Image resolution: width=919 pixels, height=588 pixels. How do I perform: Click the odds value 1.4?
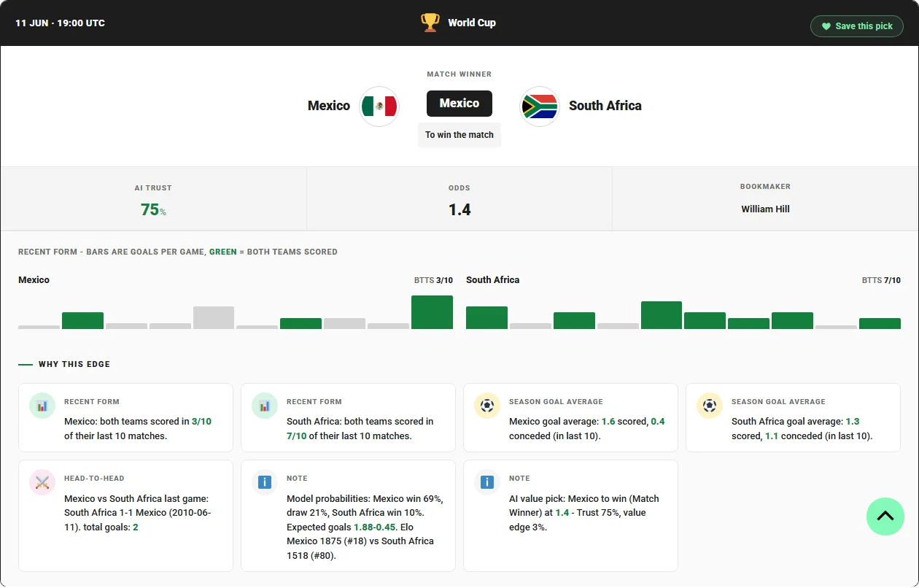point(459,210)
